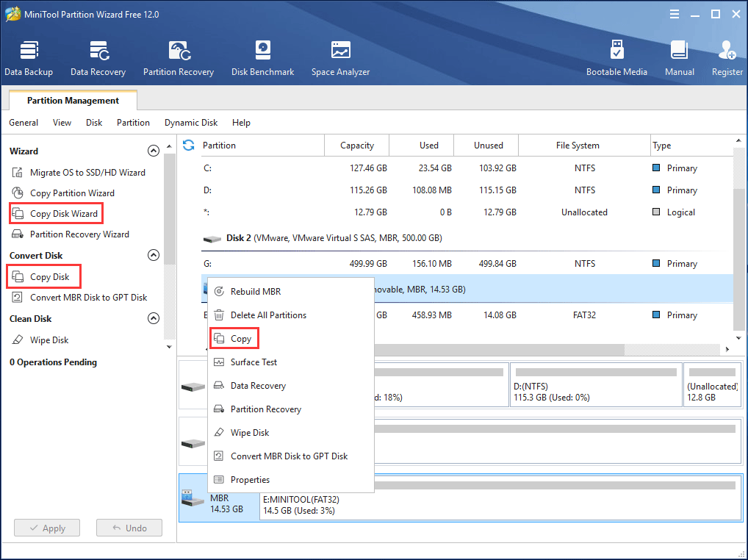Image resolution: width=748 pixels, height=560 pixels.
Task: Select the unallocated 12.79 GB row
Action: (x=467, y=212)
